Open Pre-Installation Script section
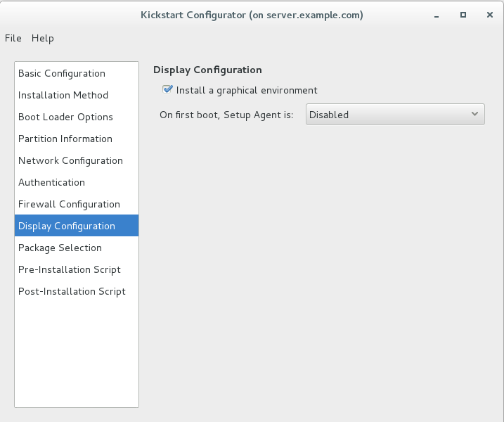This screenshot has height=422, width=504. tap(70, 269)
